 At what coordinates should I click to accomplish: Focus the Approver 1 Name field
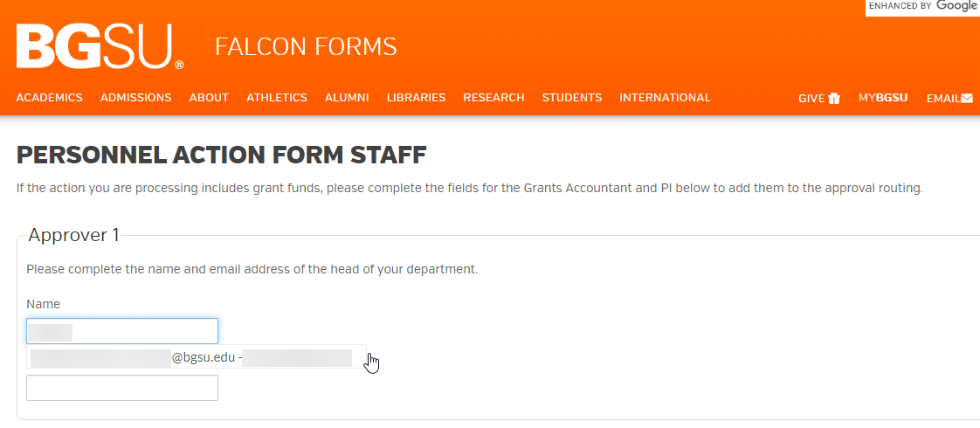[122, 331]
